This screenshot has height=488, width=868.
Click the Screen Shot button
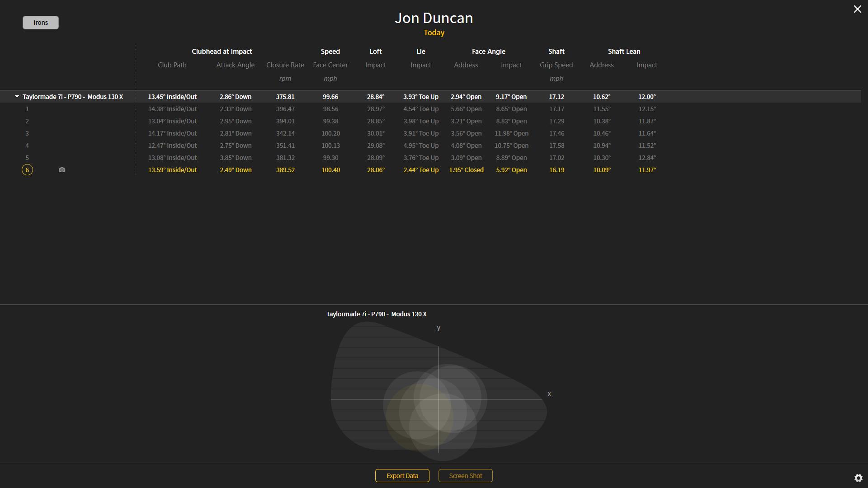tap(466, 476)
